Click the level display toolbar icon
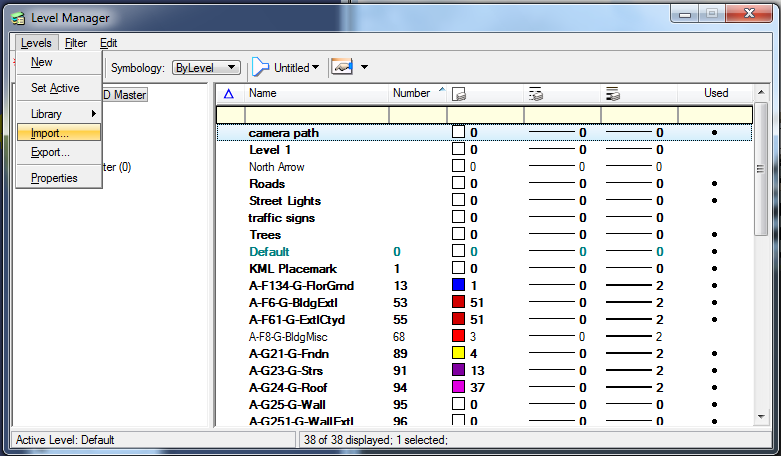Viewport: 781px width, 456px height. coord(342,67)
